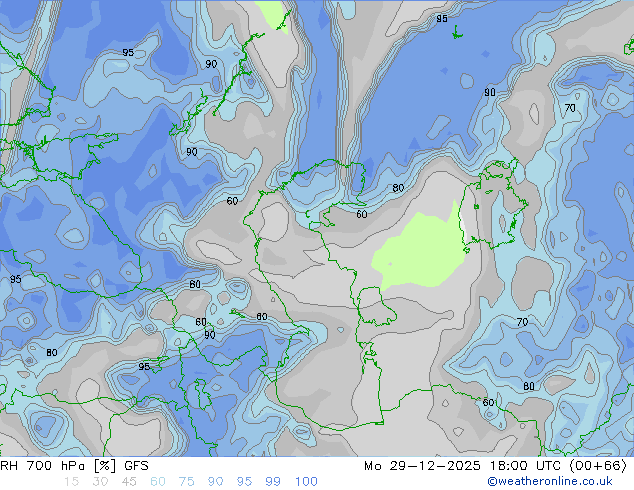Screen dimensions: 634x490
Task: Click the '15' legend value
Action: [71, 482]
